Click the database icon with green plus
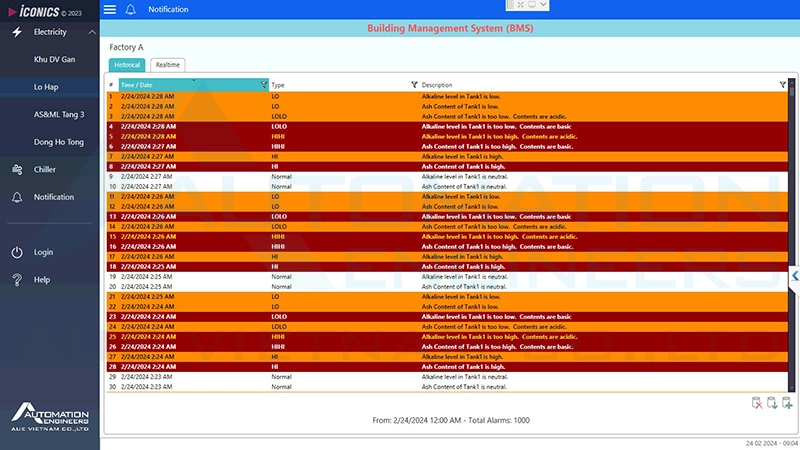 [787, 403]
